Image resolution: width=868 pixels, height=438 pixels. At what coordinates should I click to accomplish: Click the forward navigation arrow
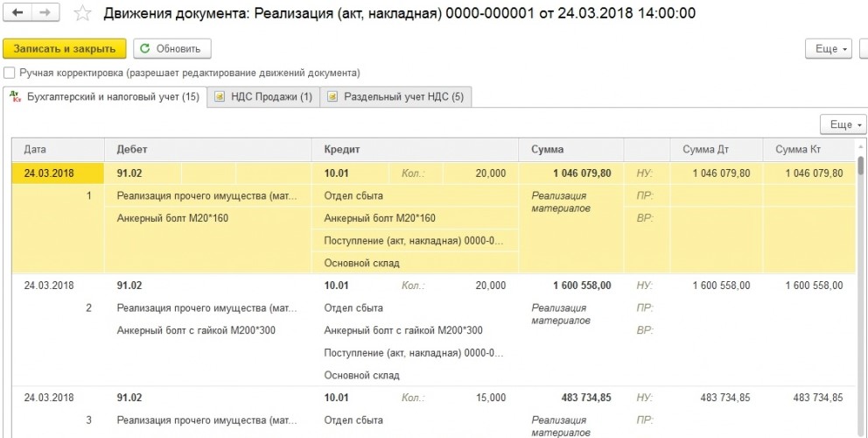coord(45,13)
